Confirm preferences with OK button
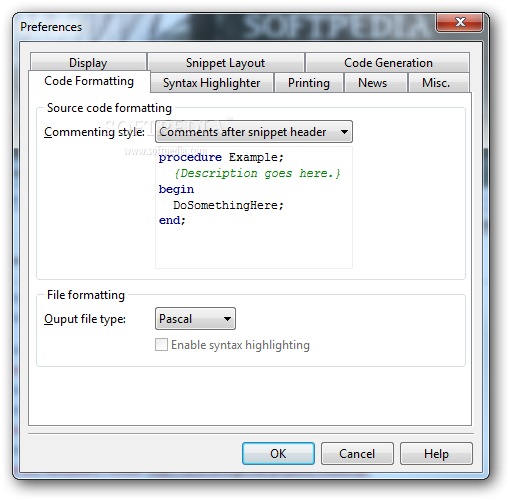Image resolution: width=510 pixels, height=500 pixels. tap(278, 454)
